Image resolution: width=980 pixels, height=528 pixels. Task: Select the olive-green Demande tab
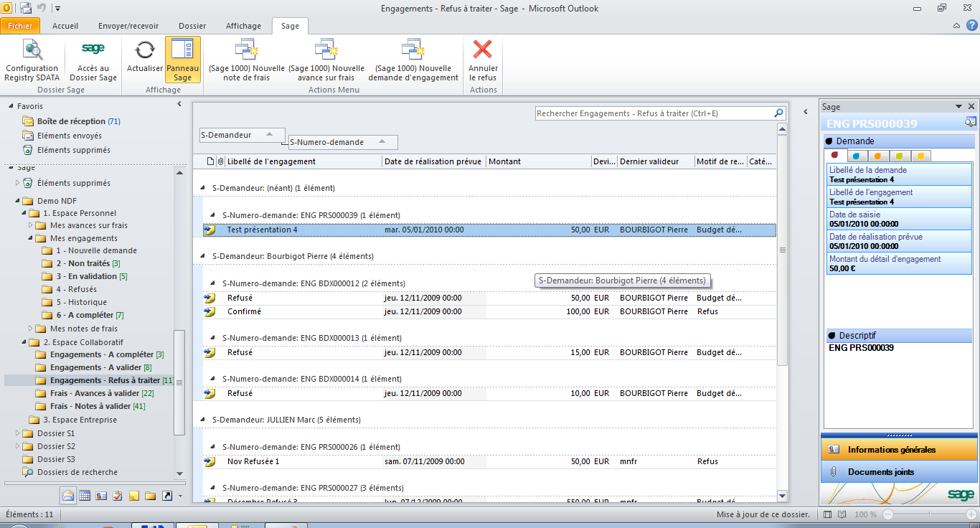point(899,156)
